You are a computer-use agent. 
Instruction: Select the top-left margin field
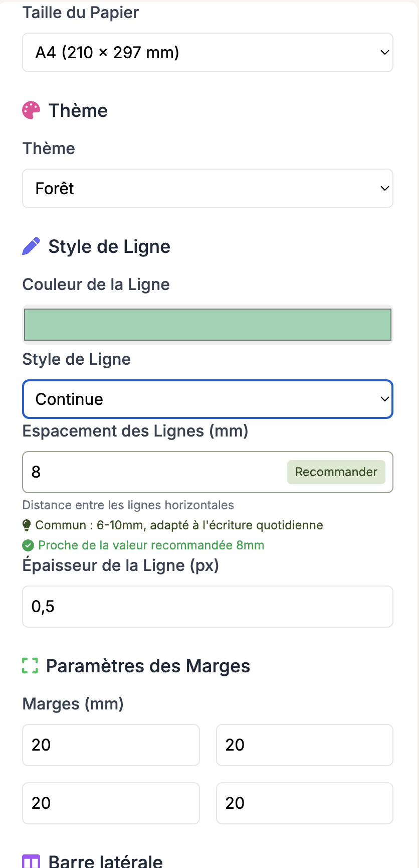111,745
